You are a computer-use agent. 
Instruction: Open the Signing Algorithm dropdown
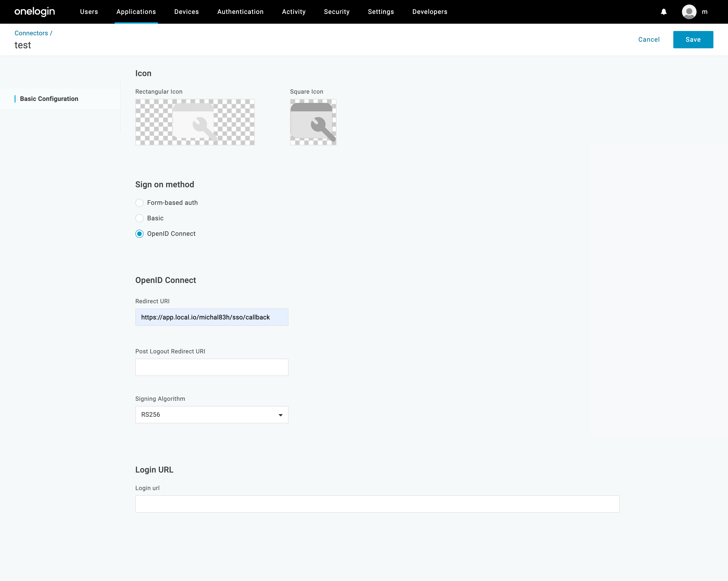[212, 415]
